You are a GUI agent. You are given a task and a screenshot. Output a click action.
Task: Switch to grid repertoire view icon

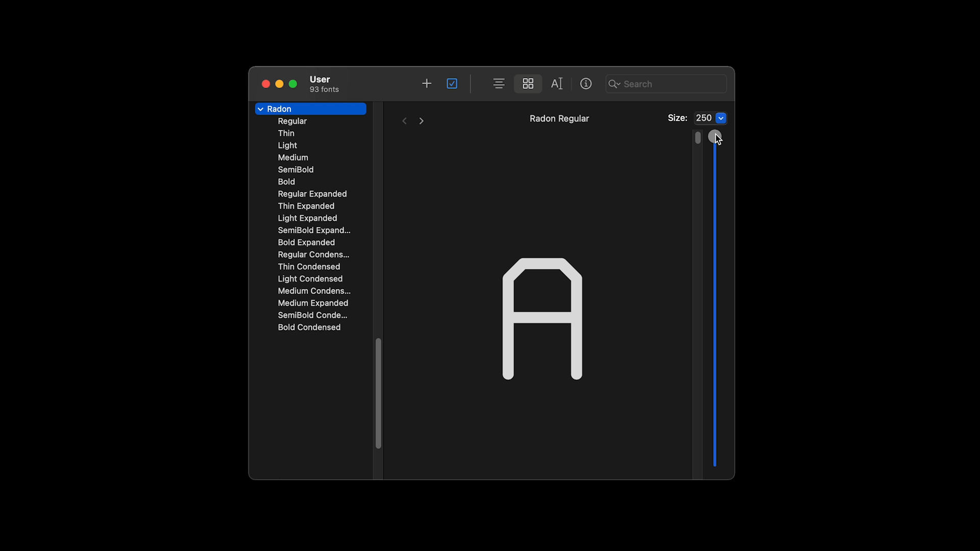click(528, 84)
